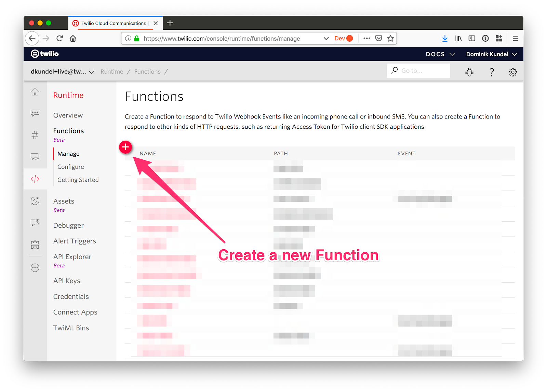Open the help question mark icon
This screenshot has height=392, width=547.
(x=492, y=72)
